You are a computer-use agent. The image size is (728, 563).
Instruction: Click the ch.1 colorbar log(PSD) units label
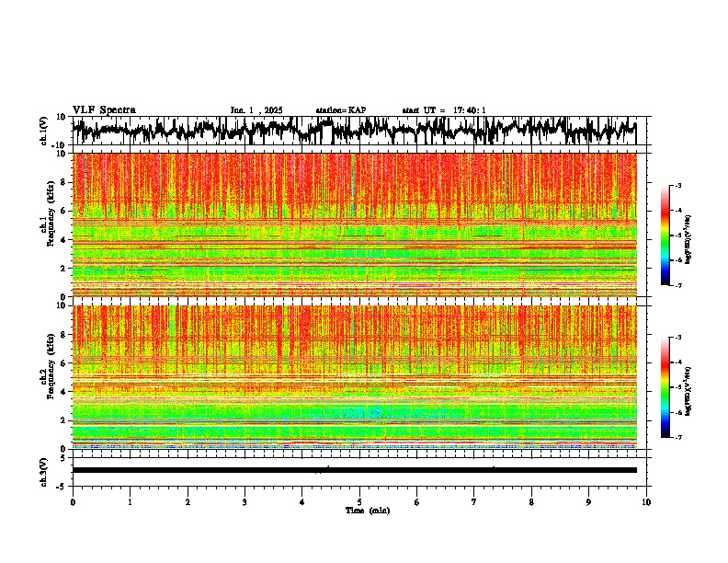pos(688,239)
